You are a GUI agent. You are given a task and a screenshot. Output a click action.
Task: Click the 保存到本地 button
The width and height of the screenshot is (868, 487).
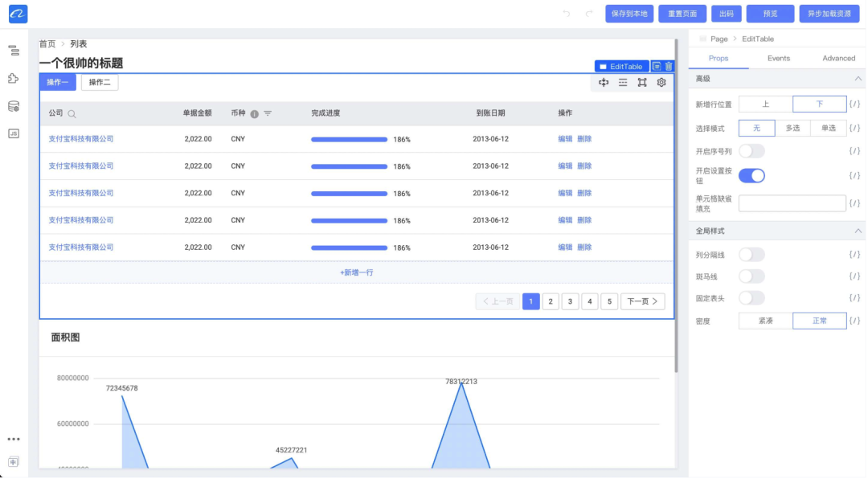coord(629,14)
